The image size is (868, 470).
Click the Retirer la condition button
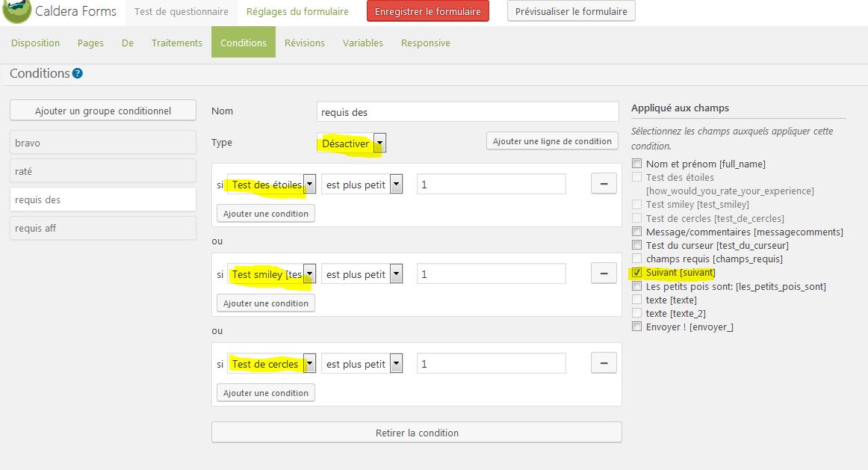coord(417,433)
